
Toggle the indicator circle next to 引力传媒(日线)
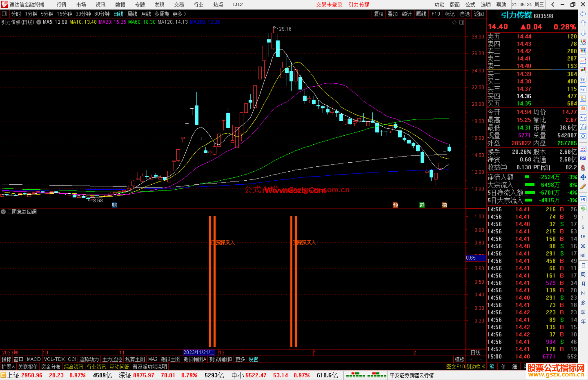pos(39,22)
